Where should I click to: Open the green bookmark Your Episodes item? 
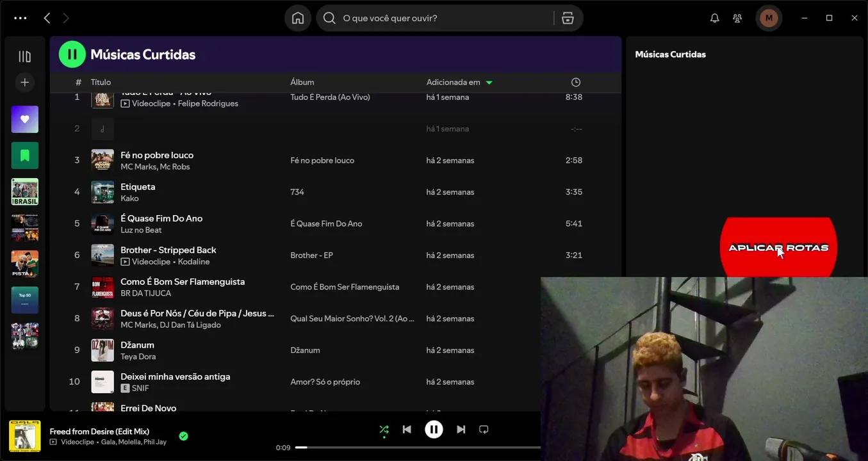click(x=25, y=156)
